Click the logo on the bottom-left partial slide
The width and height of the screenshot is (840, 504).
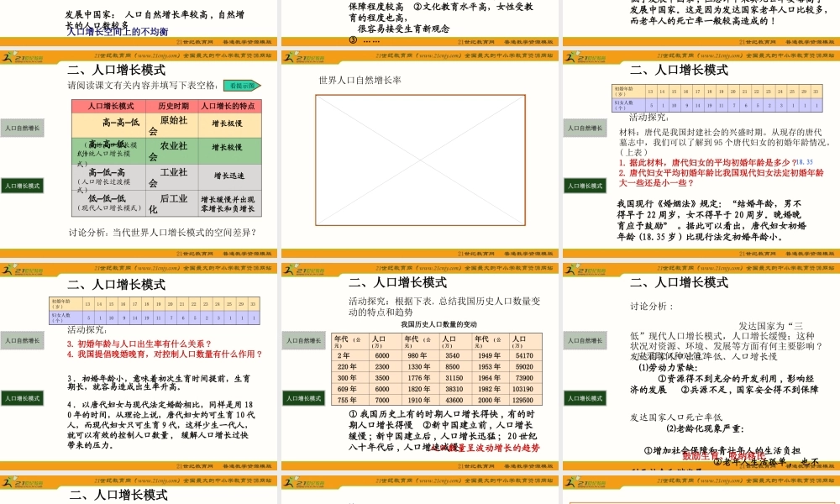click(23, 482)
